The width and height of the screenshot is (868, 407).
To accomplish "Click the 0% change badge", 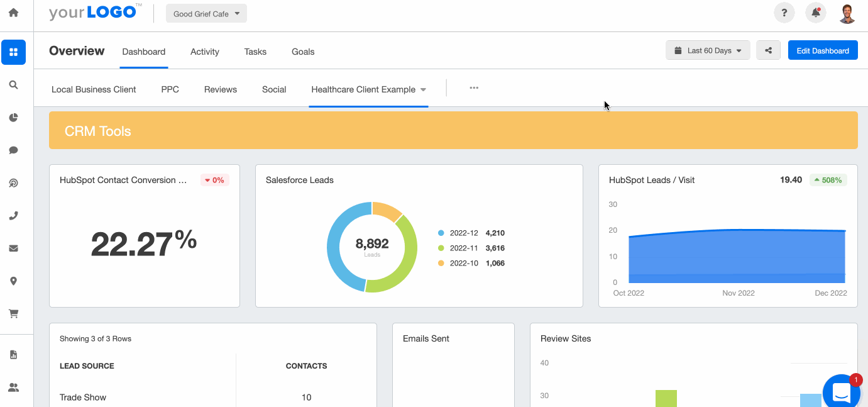I will (x=215, y=180).
